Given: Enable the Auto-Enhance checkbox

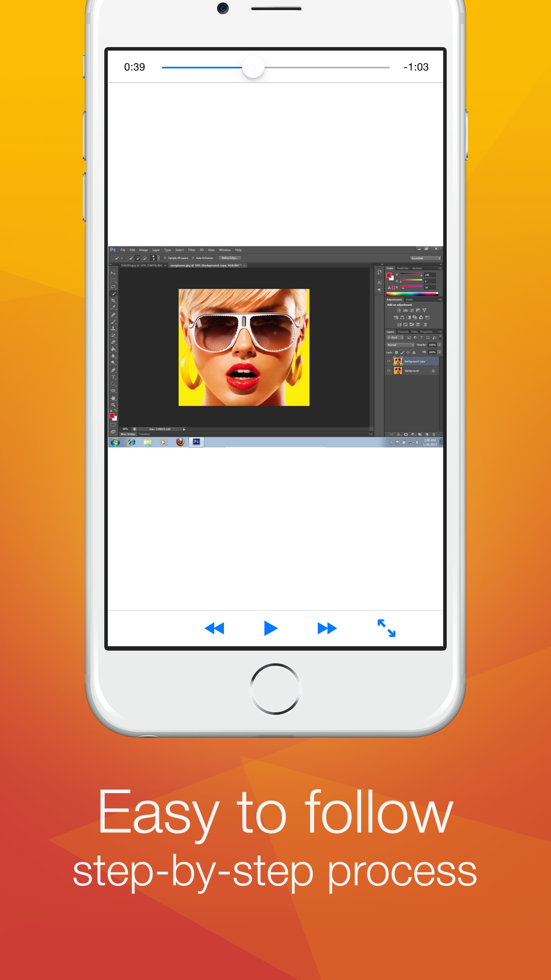Looking at the screenshot, I should click(193, 258).
